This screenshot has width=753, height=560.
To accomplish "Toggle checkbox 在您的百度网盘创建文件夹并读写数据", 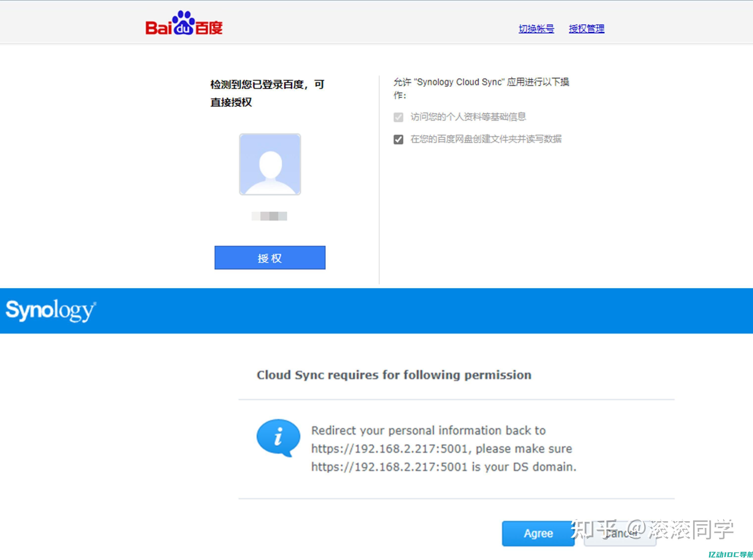I will (399, 139).
